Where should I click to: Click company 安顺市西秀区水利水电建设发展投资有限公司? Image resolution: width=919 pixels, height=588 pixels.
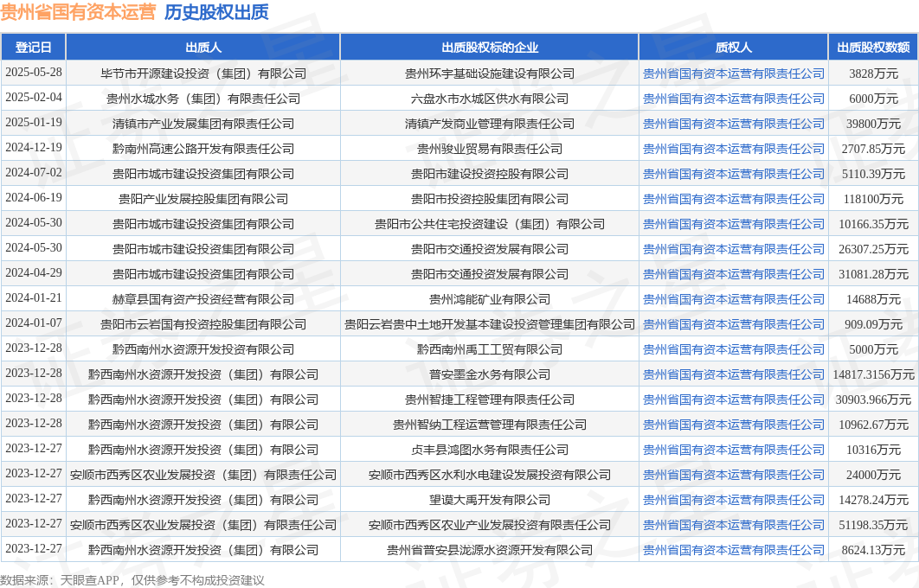point(490,475)
